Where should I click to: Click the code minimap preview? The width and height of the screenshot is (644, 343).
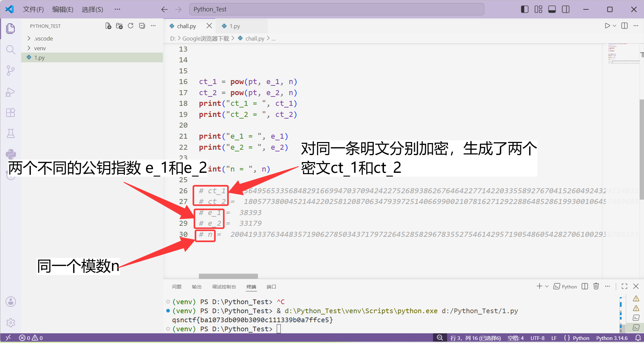623,54
